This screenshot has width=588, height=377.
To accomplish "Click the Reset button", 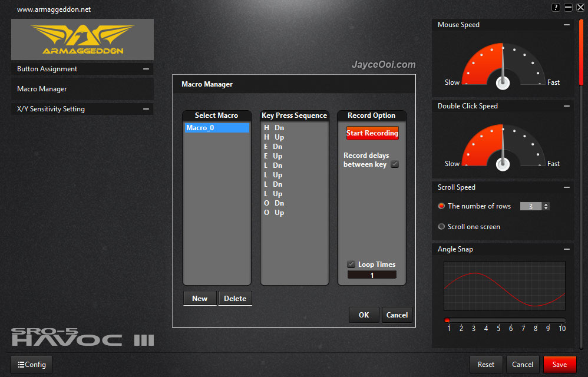I will coord(486,364).
